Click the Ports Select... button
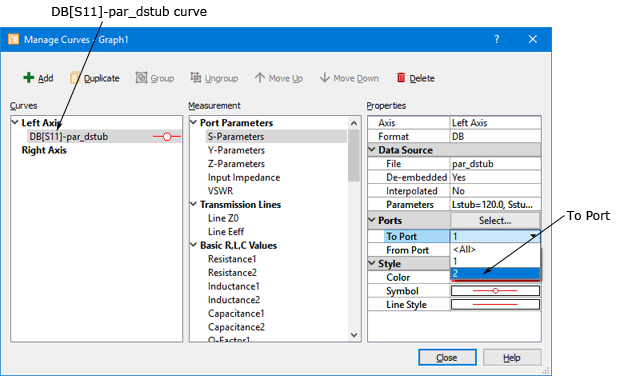The image size is (624, 376). pyautogui.click(x=495, y=220)
